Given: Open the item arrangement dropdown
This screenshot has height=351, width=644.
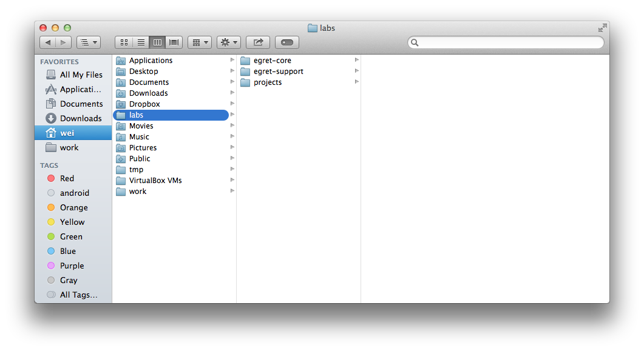Looking at the screenshot, I should point(200,42).
